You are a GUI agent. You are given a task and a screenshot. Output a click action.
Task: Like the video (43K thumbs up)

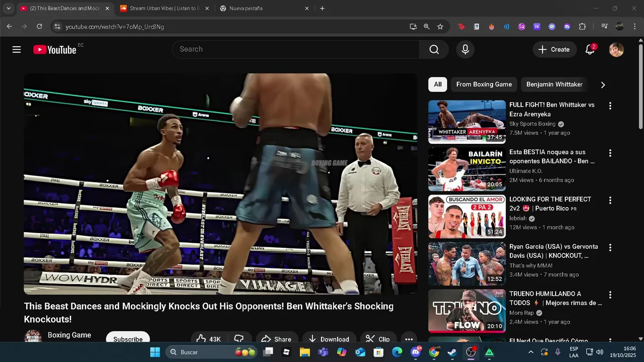pyautogui.click(x=209, y=339)
